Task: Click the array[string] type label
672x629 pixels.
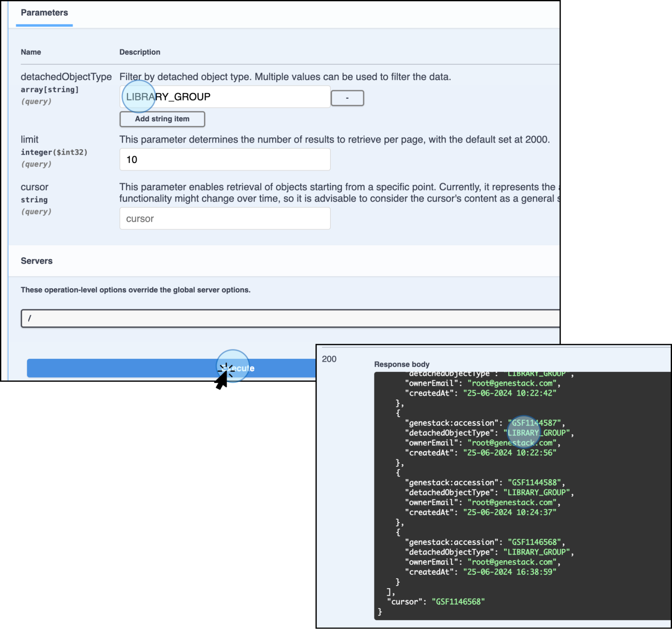Action: (x=50, y=89)
